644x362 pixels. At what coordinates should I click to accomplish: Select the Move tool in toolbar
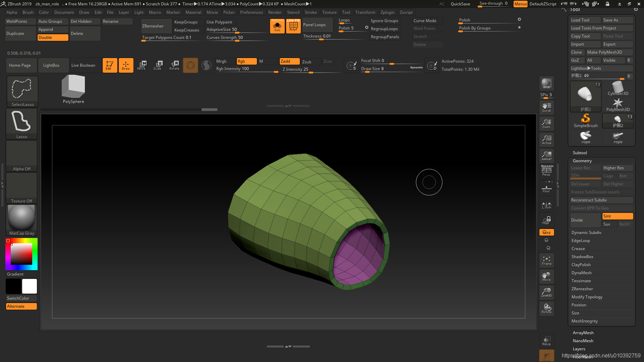click(x=141, y=65)
